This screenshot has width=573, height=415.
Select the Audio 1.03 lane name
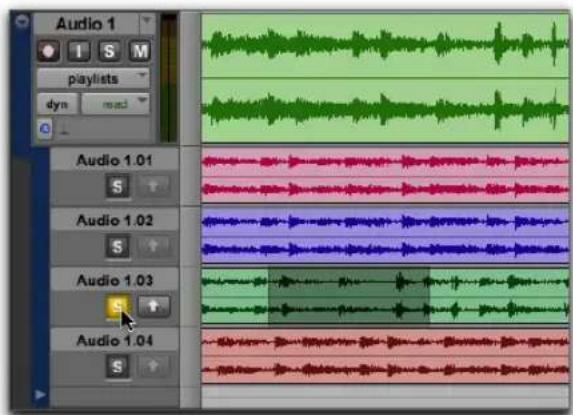coord(114,280)
